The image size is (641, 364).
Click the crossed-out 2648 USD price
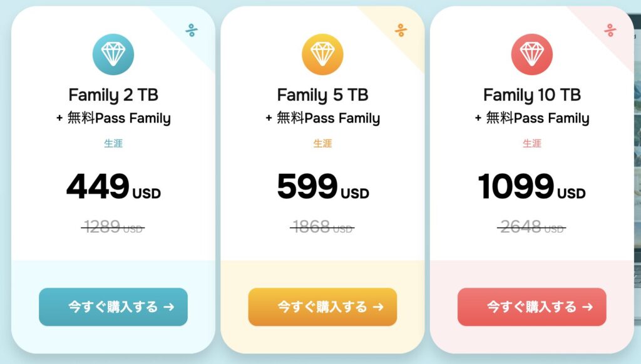[x=531, y=227]
